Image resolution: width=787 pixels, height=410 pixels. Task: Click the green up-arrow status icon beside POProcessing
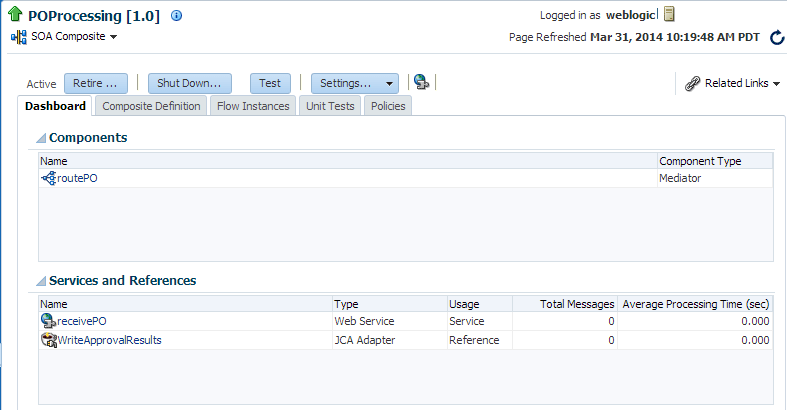15,14
